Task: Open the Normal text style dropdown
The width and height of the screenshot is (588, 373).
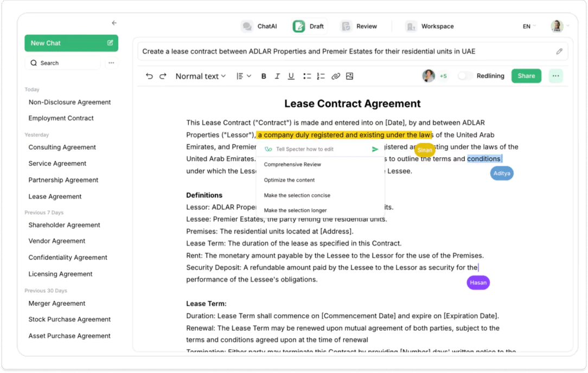Action: click(200, 76)
